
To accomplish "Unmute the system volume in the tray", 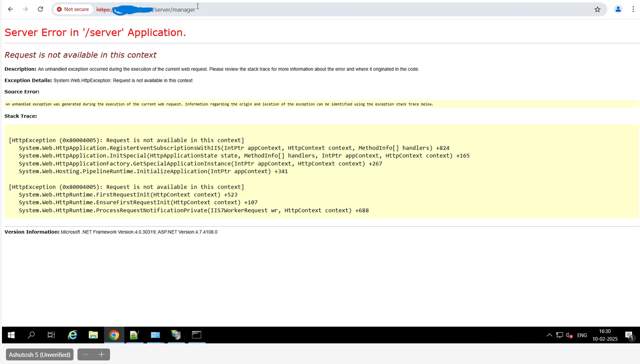I will pyautogui.click(x=569, y=335).
